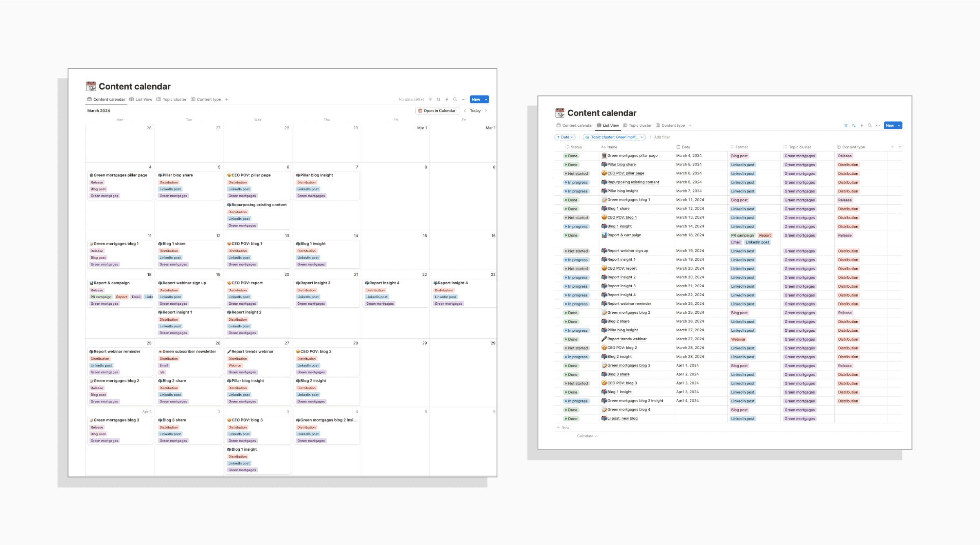980x545 pixels.
Task: Open the three-dots menu in the calendar toolbar
Action: coord(463,99)
